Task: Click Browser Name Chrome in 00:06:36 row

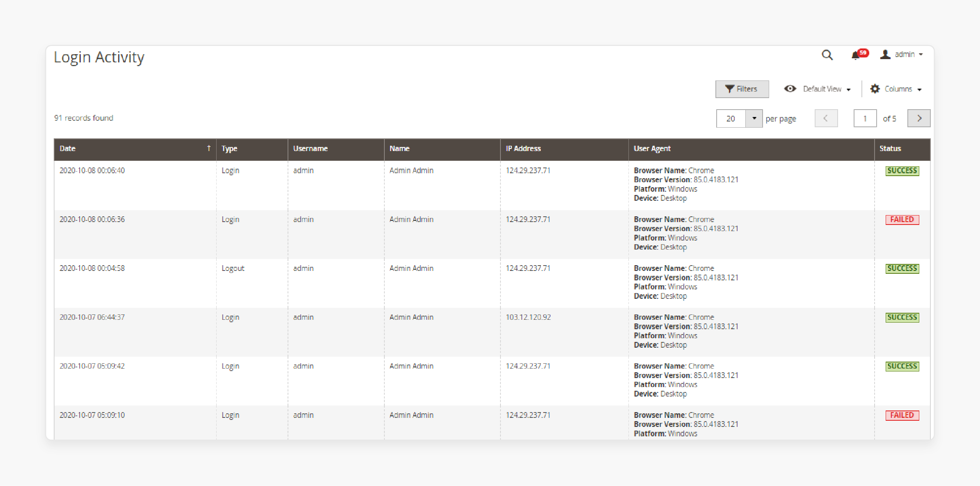Action: [674, 219]
